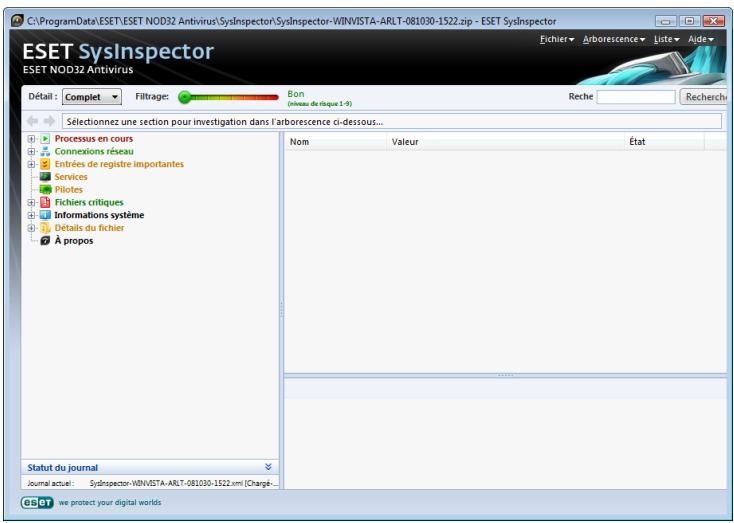Click the Détails du fichier icon
The height and width of the screenshot is (523, 734).
(45, 228)
